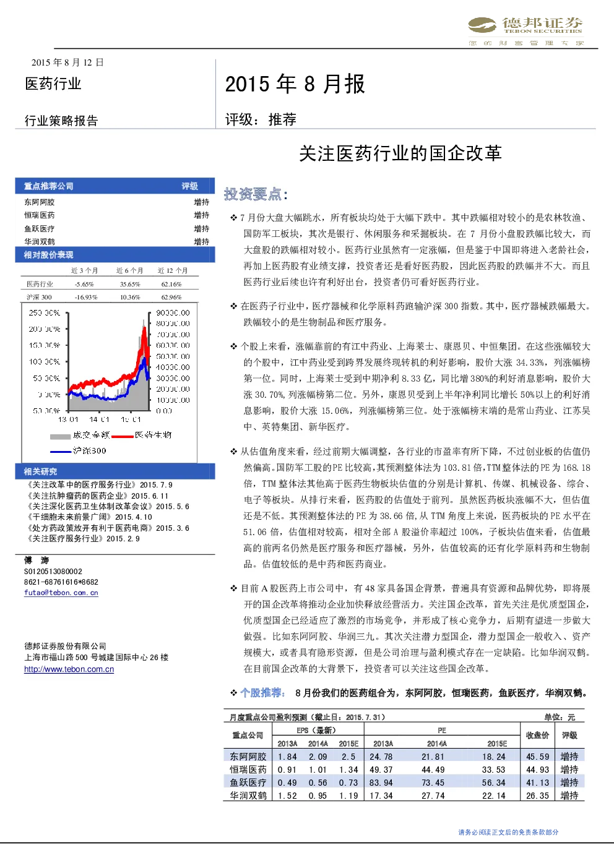Click the 医药生物 legend red swatch

click(123, 436)
